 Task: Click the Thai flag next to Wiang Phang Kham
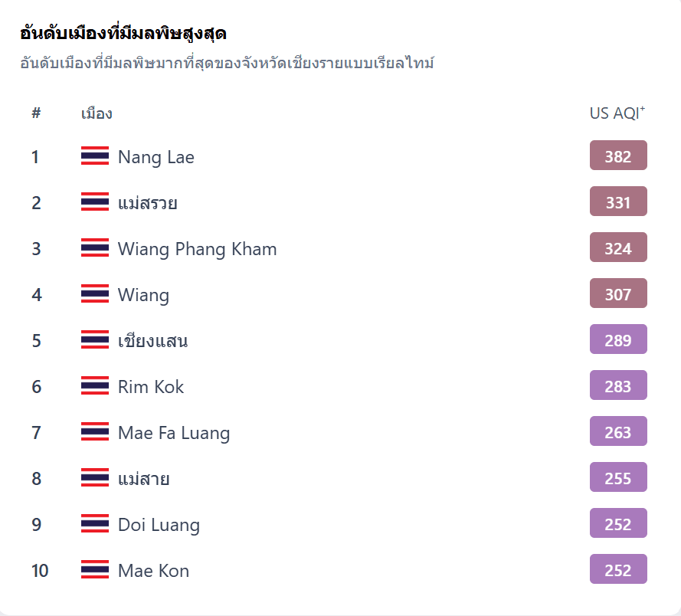[x=95, y=248]
